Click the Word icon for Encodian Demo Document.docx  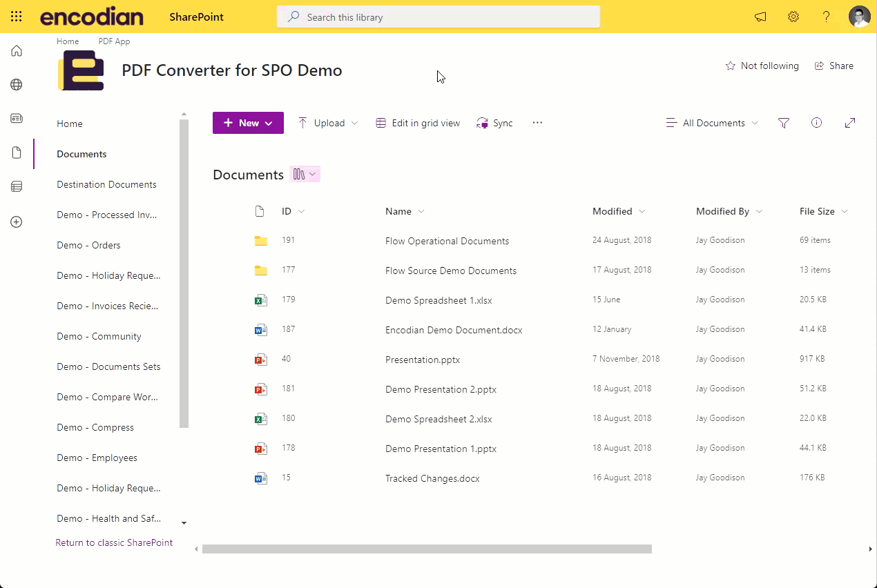(260, 330)
